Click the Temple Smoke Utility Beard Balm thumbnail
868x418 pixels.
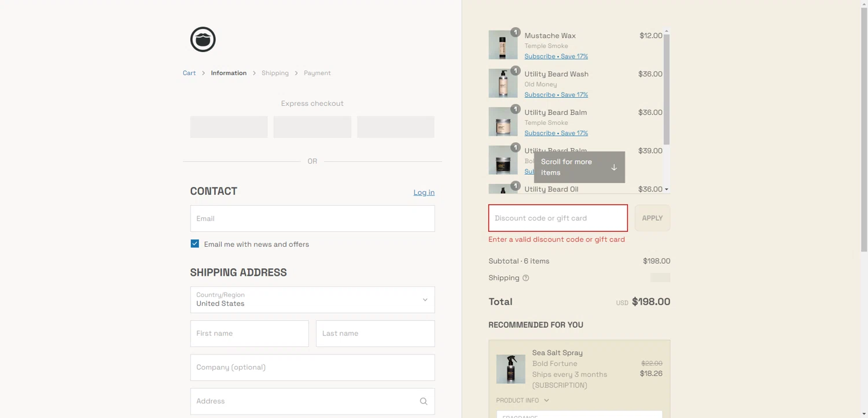pos(503,122)
